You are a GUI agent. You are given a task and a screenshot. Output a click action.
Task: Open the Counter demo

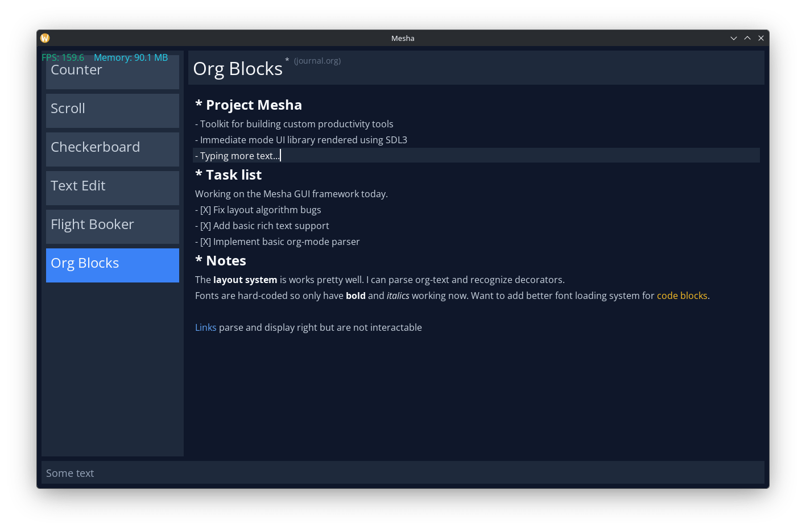tap(112, 72)
